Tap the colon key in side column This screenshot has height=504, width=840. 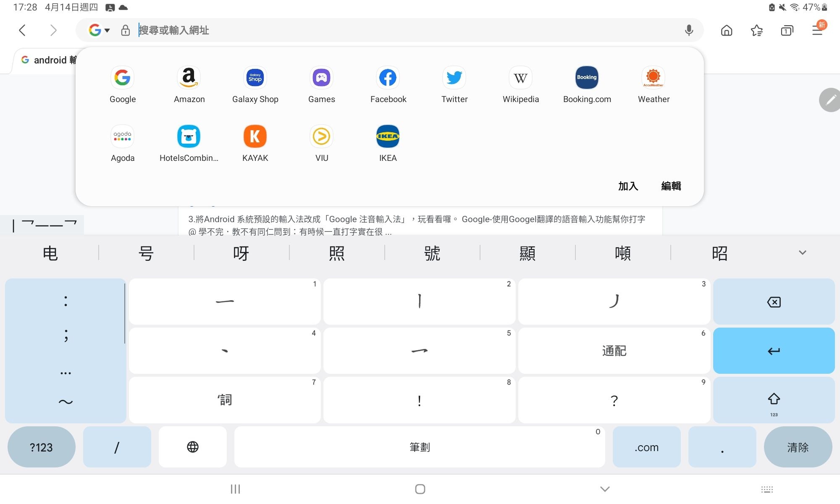click(x=66, y=301)
